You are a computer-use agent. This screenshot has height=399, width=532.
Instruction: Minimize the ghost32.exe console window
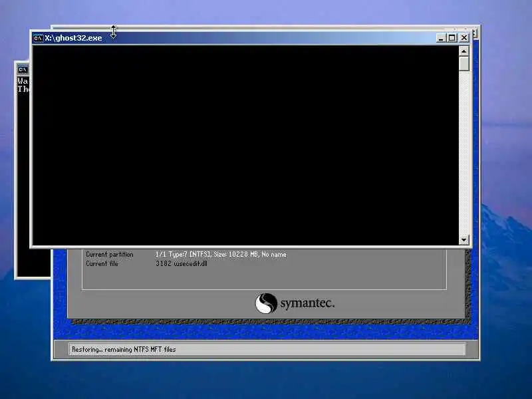441,38
